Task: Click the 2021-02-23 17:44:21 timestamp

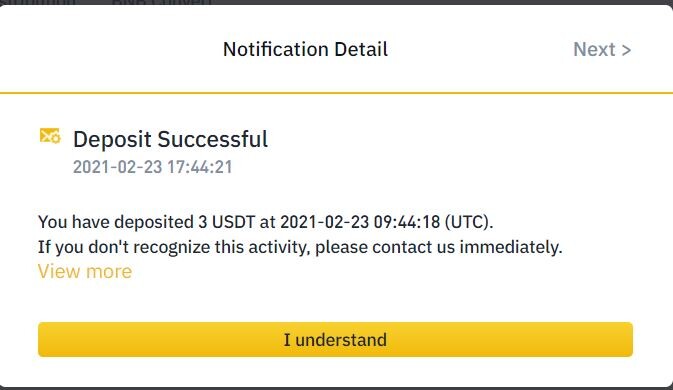Action: point(152,167)
